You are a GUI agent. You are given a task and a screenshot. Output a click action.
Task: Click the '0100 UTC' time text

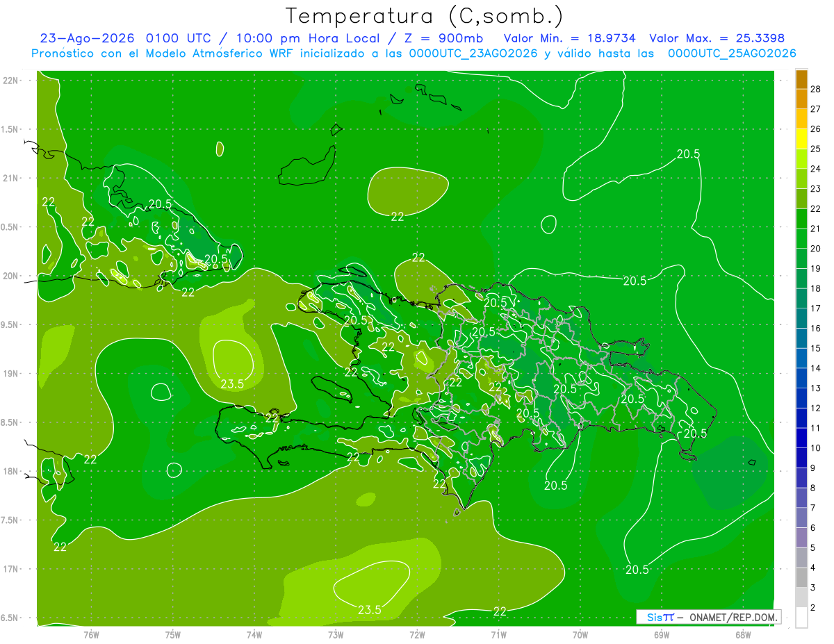tap(179, 38)
